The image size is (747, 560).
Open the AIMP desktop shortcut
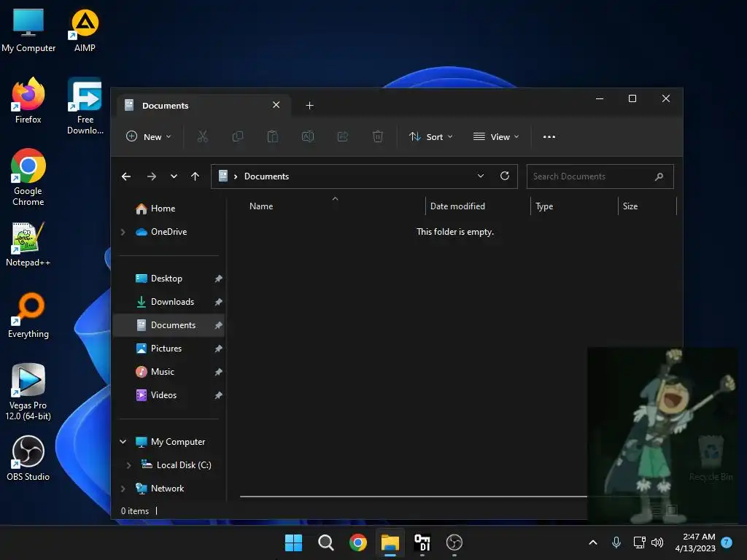pyautogui.click(x=85, y=31)
